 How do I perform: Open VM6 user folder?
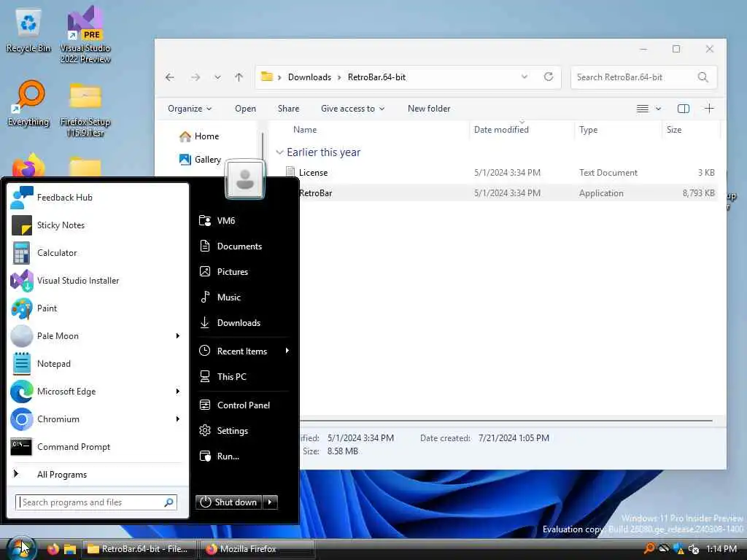pos(244,220)
